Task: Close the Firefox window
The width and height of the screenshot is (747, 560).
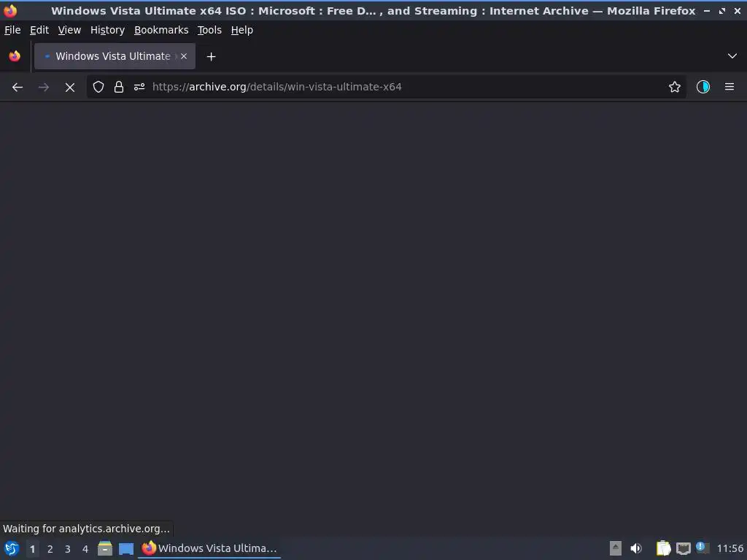Action: point(737,10)
